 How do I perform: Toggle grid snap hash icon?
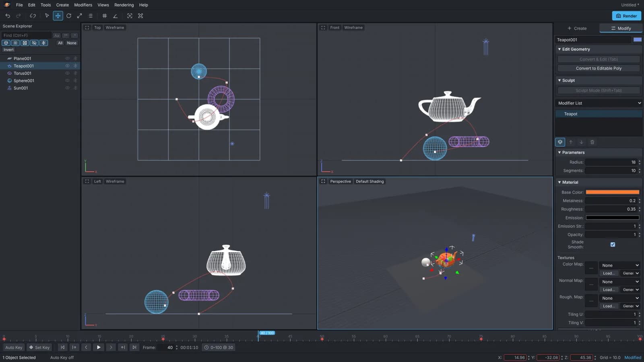tap(105, 16)
